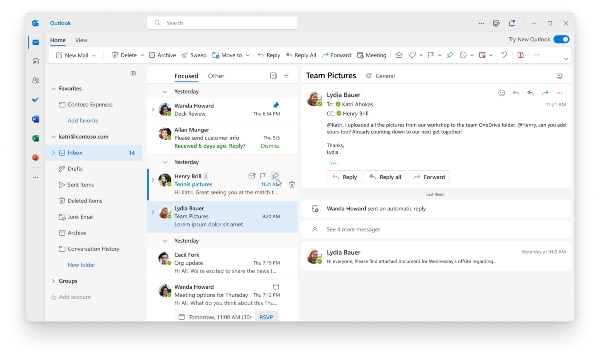This screenshot has height=360, width=600.
Task: Click into the Search box
Action: tap(222, 23)
